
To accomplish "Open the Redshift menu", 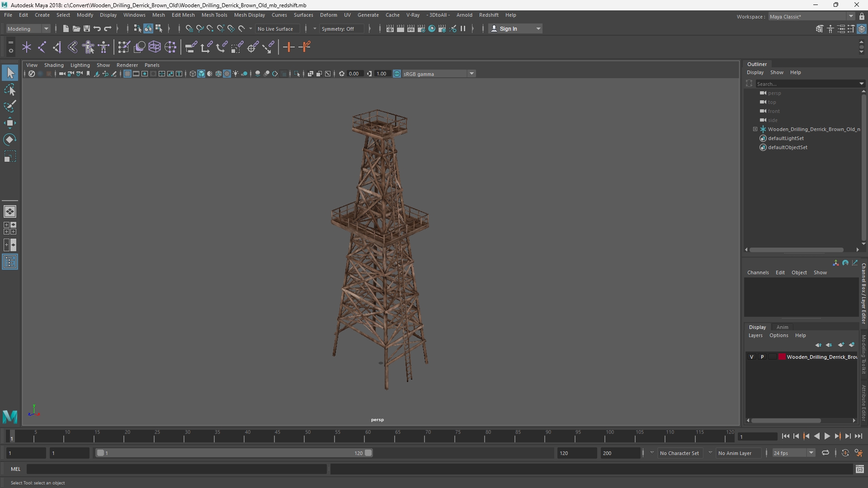I will click(x=489, y=15).
